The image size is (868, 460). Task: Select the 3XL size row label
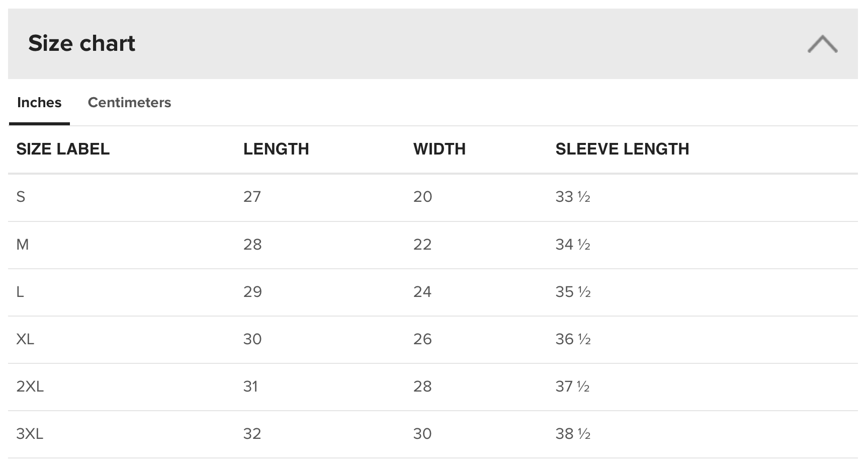pos(30,434)
